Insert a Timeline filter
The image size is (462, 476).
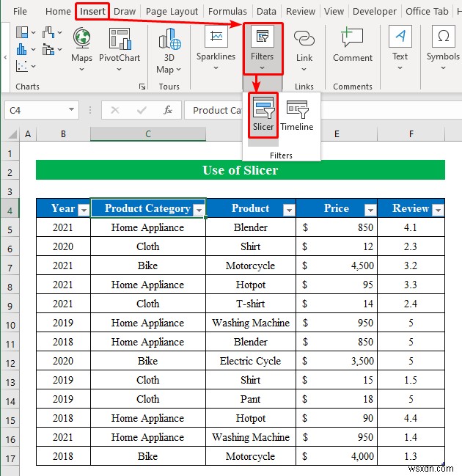click(x=297, y=115)
